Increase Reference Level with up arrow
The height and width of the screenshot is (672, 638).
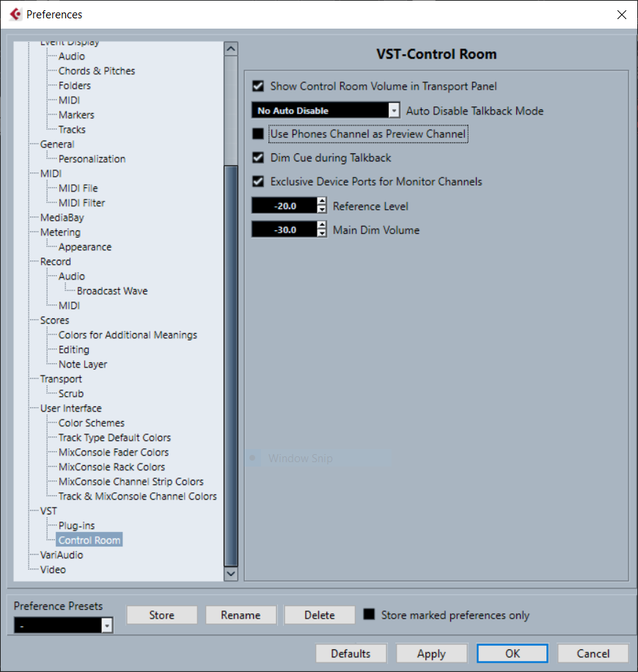click(x=322, y=202)
